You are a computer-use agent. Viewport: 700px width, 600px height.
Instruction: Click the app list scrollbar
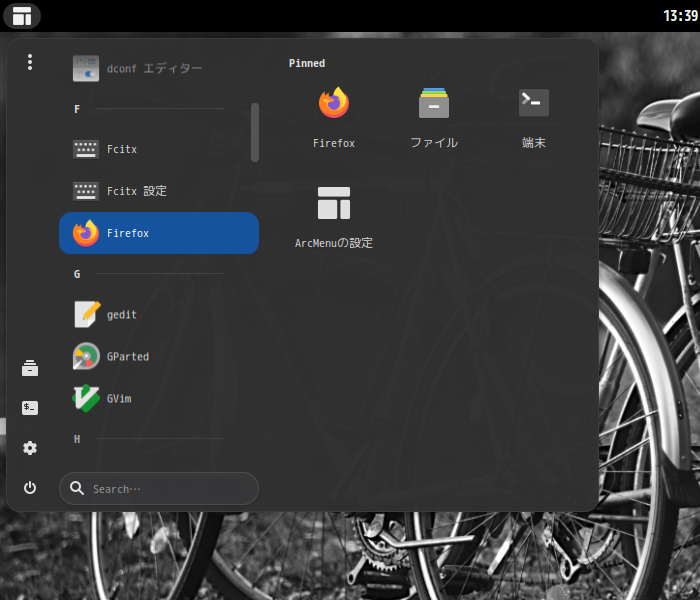click(255, 132)
